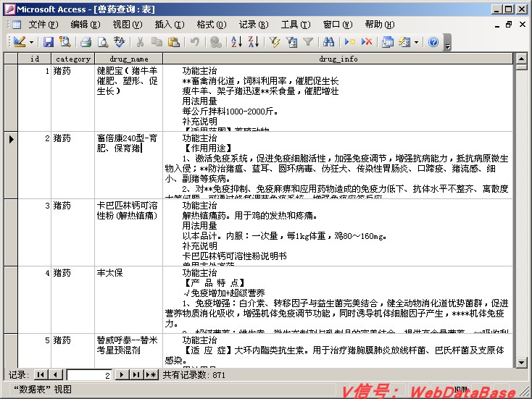This screenshot has width=532, height=399.
Task: Click the record number input box
Action: click(x=89, y=375)
